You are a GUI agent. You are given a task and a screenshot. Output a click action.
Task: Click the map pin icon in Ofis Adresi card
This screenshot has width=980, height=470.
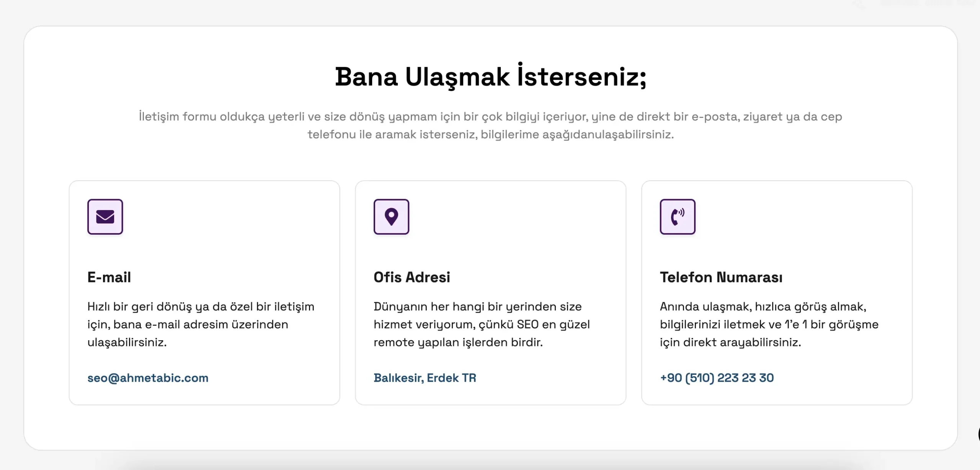(391, 217)
